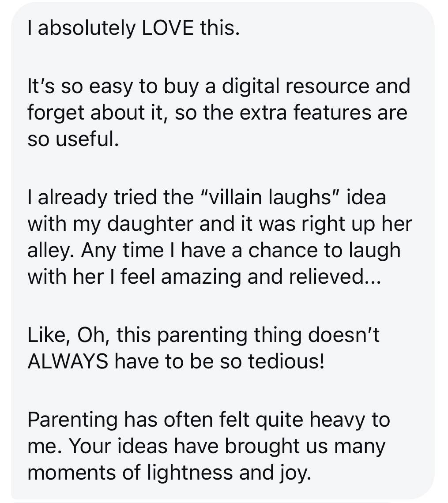Viewport: 448px width, 503px height.
Task: Click the capitalized word "ALWAYS"
Action: (x=68, y=361)
